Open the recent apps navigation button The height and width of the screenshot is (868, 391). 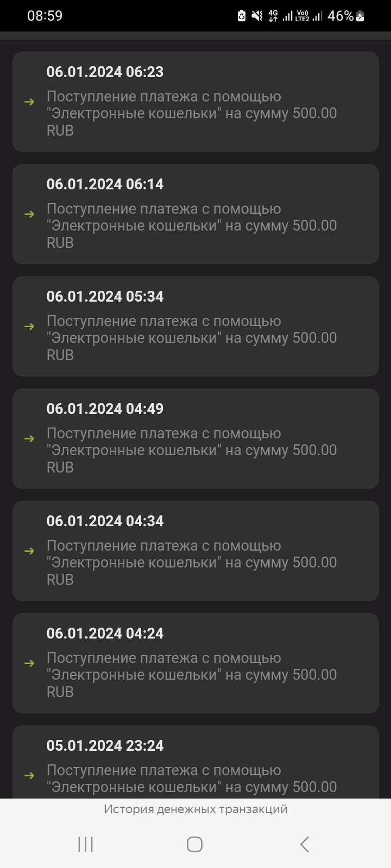tap(86, 844)
